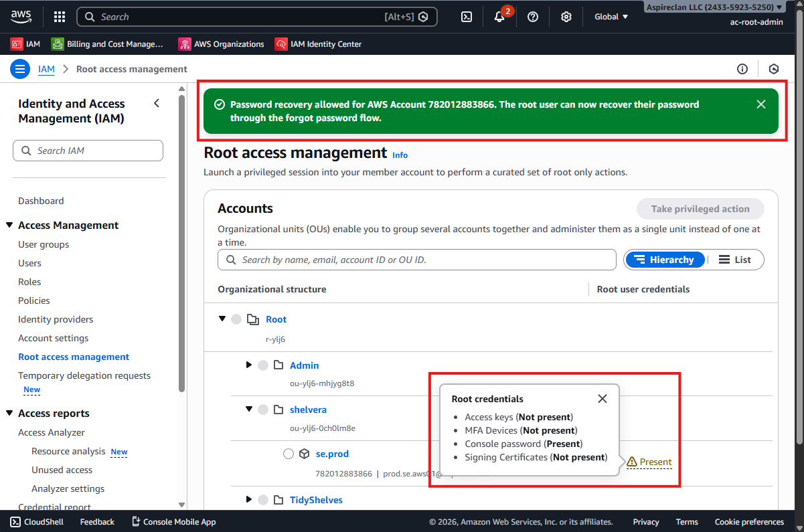Open Access Analyzer in sidebar
Image resolution: width=804 pixels, height=532 pixels.
52,432
